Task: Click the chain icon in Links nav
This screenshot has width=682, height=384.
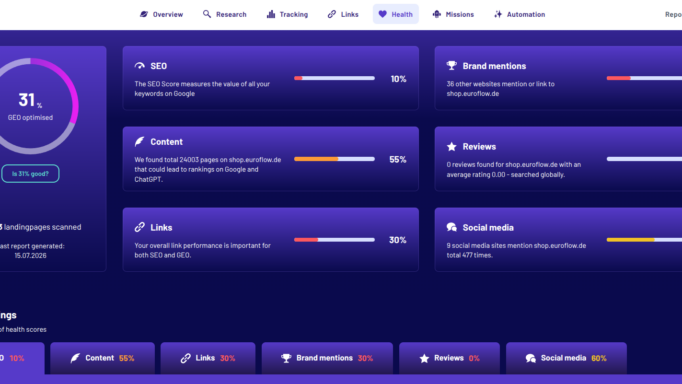Action: (x=332, y=14)
